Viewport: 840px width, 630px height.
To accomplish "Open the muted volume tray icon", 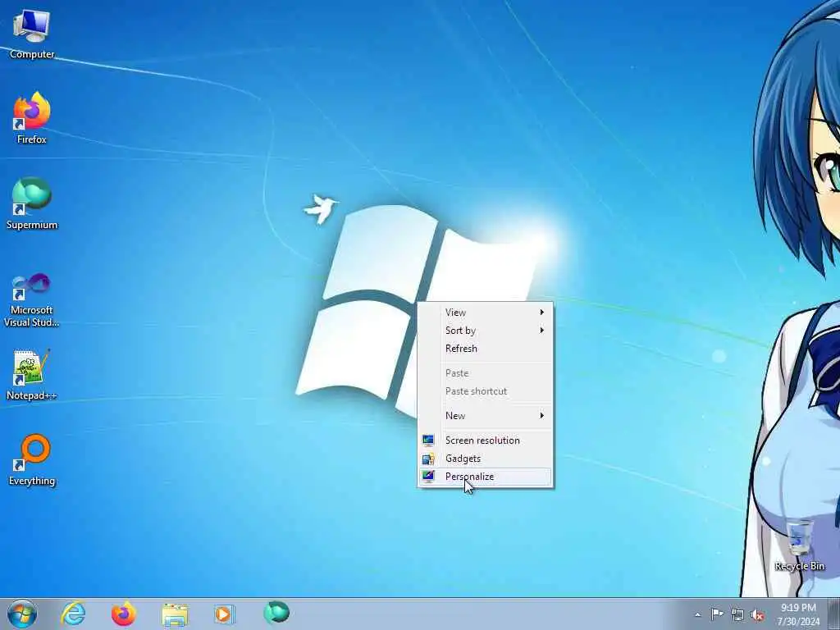I will pos(757,614).
